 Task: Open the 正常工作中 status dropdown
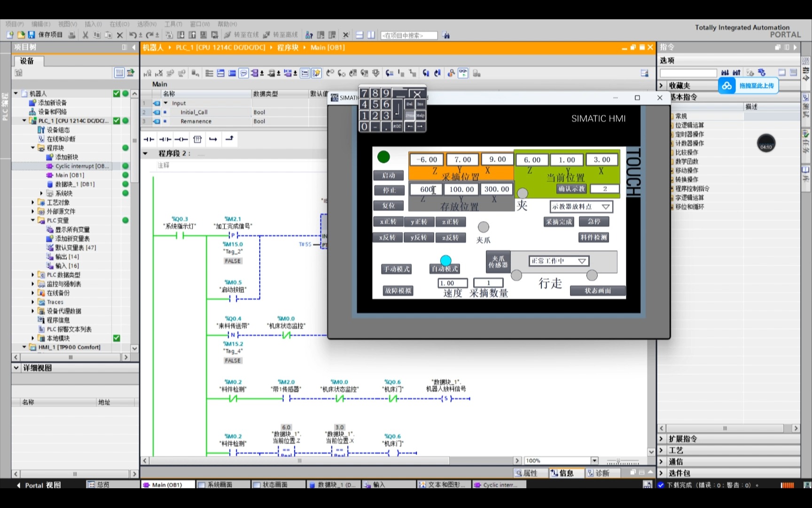[x=559, y=261]
